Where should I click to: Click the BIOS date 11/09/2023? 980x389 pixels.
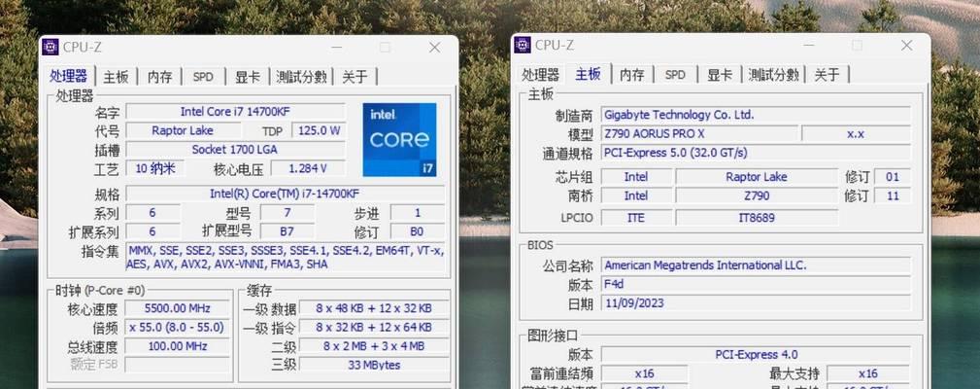[x=756, y=303]
